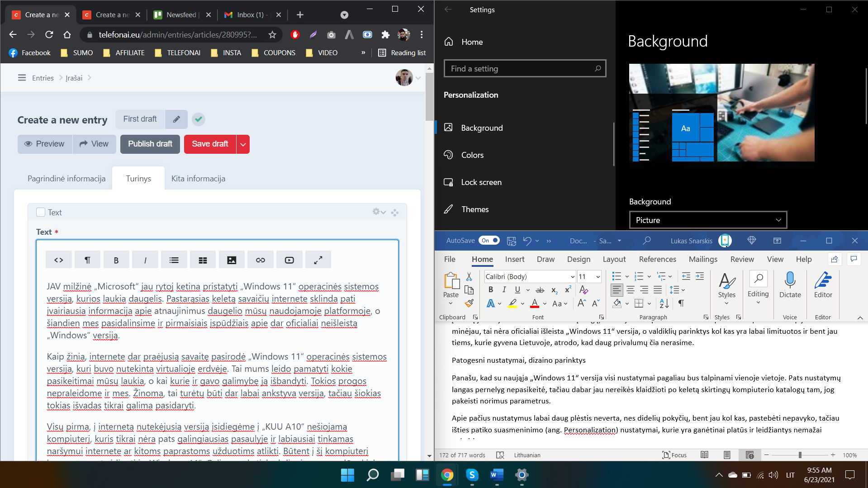Open Skype from the taskbar
The width and height of the screenshot is (868, 488).
tap(472, 475)
